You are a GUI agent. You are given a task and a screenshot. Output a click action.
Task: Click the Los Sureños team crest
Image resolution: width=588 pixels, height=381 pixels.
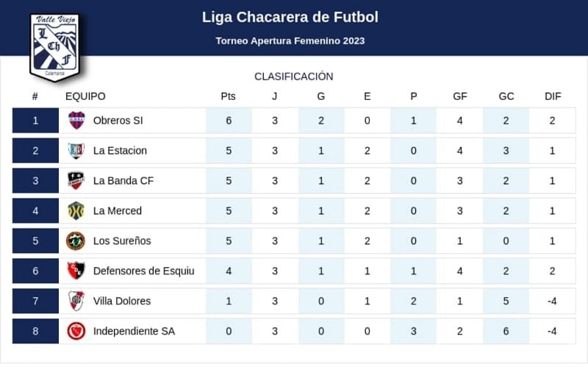(76, 241)
